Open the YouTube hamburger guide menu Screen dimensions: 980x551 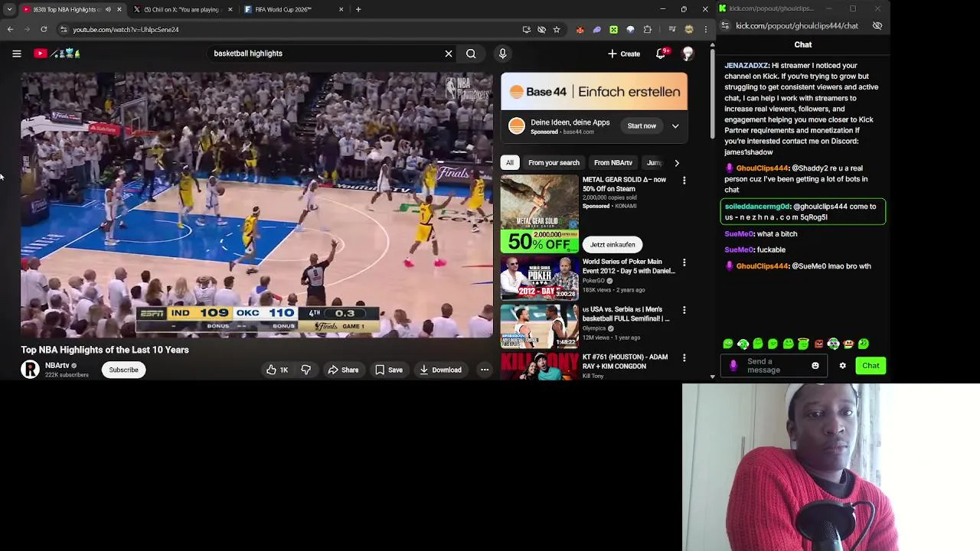click(16, 54)
